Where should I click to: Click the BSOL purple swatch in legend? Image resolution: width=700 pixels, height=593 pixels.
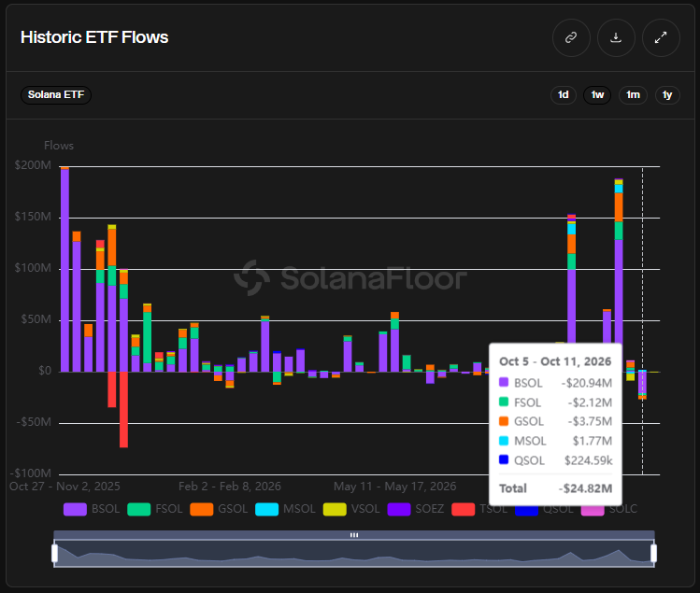click(x=75, y=509)
